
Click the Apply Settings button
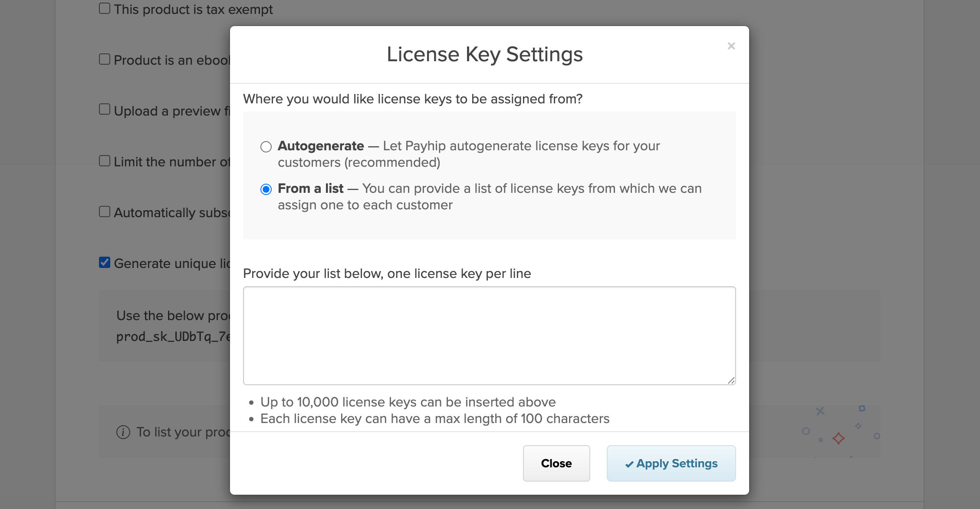click(671, 463)
